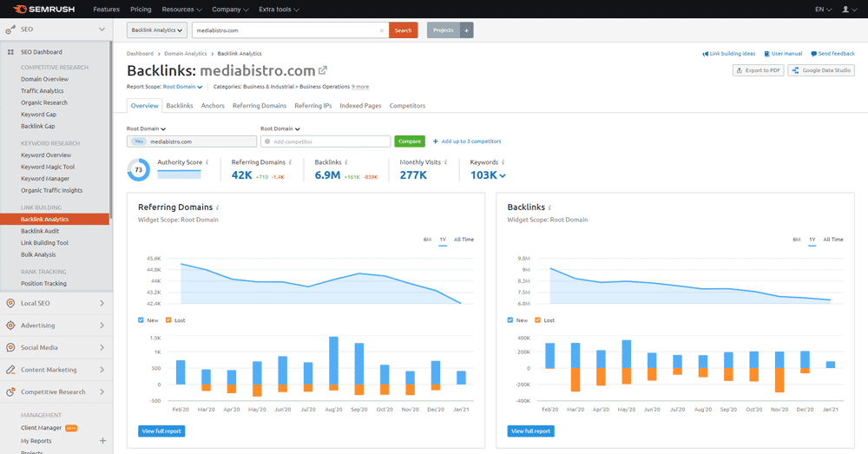
Task: Click the Authority Score progress bar
Action: click(180, 174)
